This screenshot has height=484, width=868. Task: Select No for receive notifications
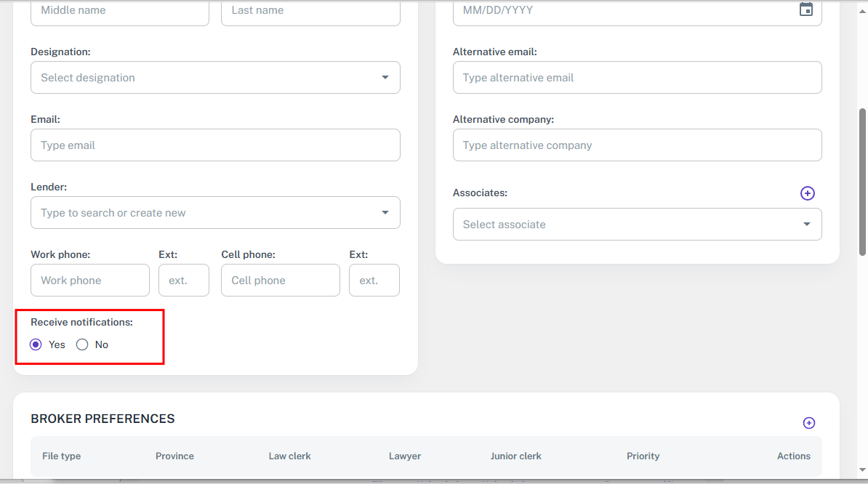click(x=82, y=344)
